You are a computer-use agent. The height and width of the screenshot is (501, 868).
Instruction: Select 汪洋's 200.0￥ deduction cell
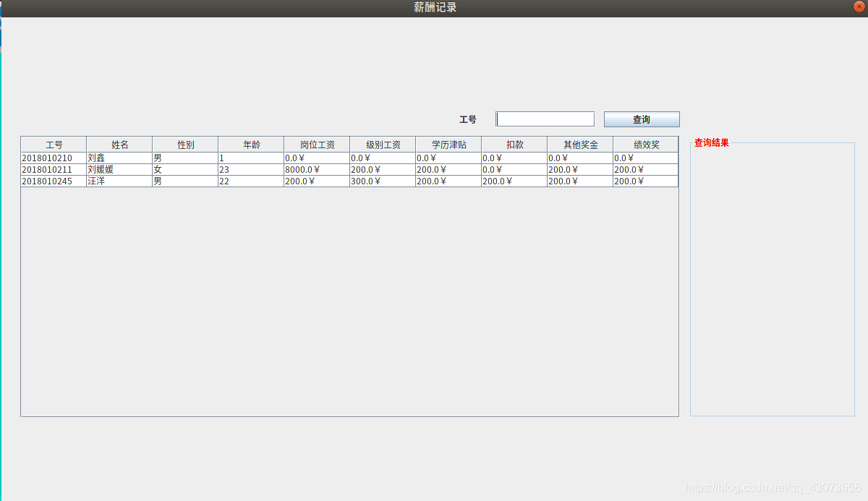[x=514, y=181]
